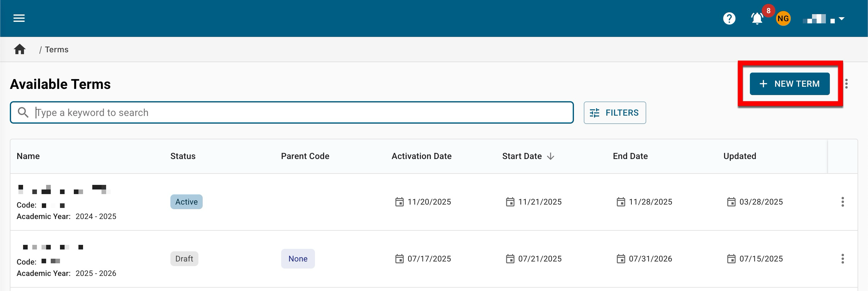Open row actions for the Draft term
The height and width of the screenshot is (291, 868).
click(842, 259)
